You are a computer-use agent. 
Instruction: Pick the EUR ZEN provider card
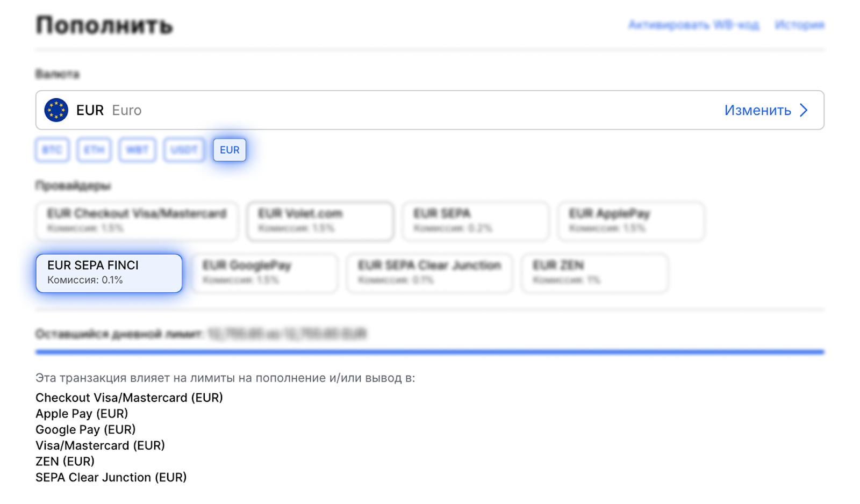(594, 273)
